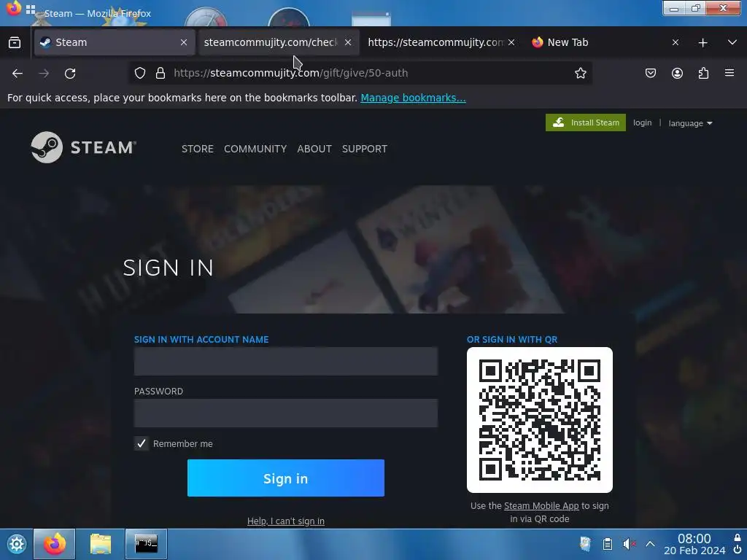Click the blue Sign in button
Viewport: 747px width, 560px height.
(x=286, y=478)
